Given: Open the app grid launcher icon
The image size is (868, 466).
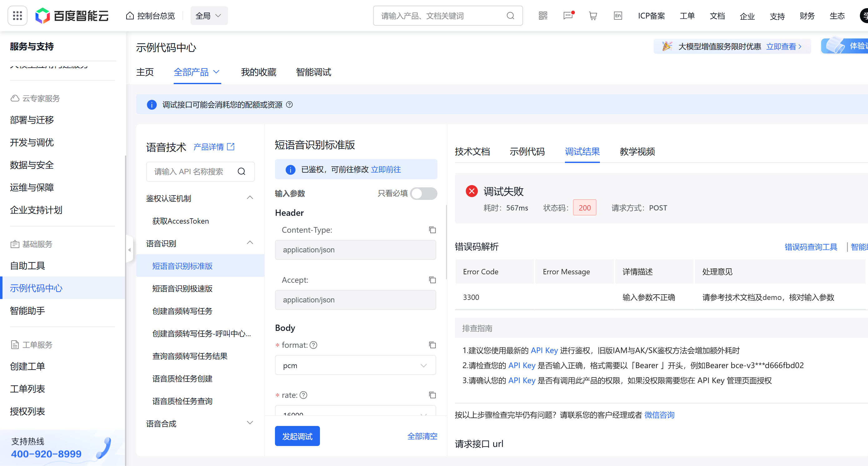Looking at the screenshot, I should coord(17,16).
